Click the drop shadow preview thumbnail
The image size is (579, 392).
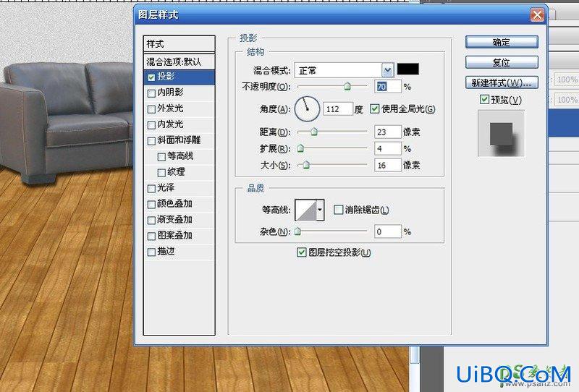[502, 134]
